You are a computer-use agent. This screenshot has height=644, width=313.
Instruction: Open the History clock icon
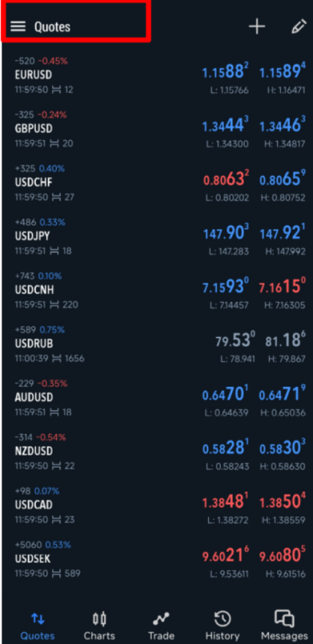(222, 618)
